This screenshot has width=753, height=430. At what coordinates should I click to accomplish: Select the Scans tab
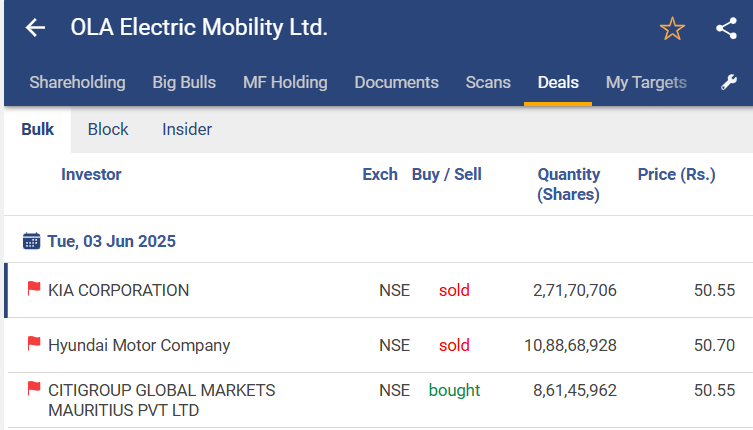488,83
